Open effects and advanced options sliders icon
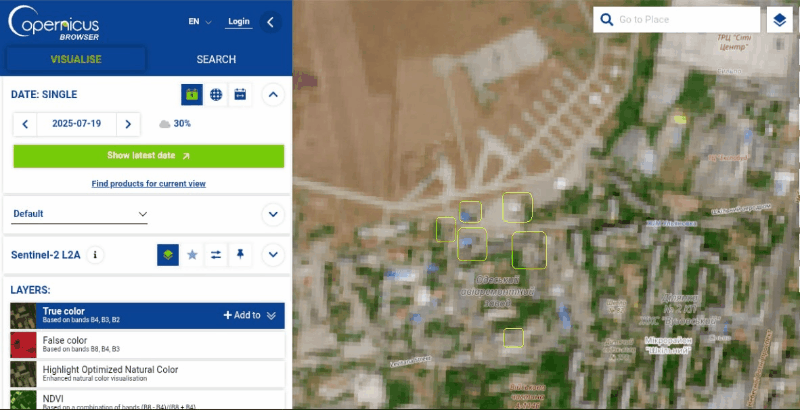 216,254
